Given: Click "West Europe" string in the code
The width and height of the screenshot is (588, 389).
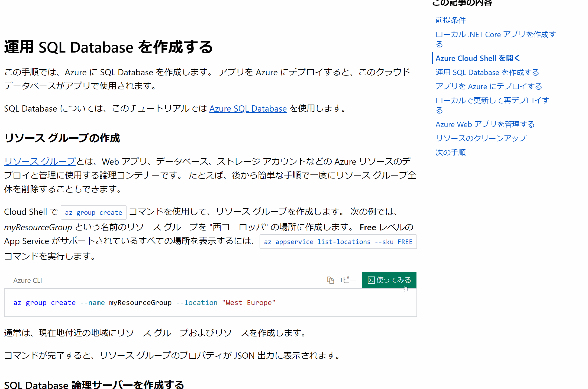Looking at the screenshot, I should pos(249,303).
